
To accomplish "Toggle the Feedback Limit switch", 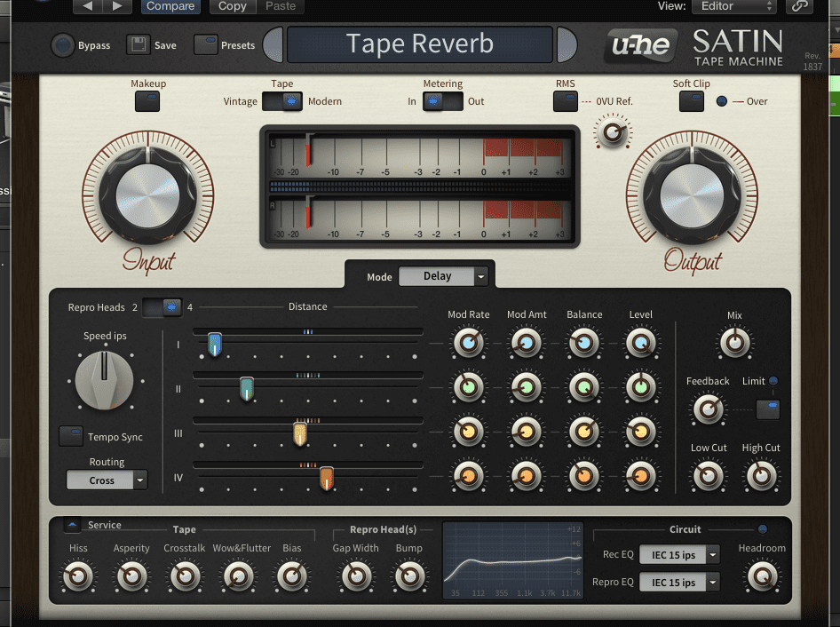I will click(768, 409).
